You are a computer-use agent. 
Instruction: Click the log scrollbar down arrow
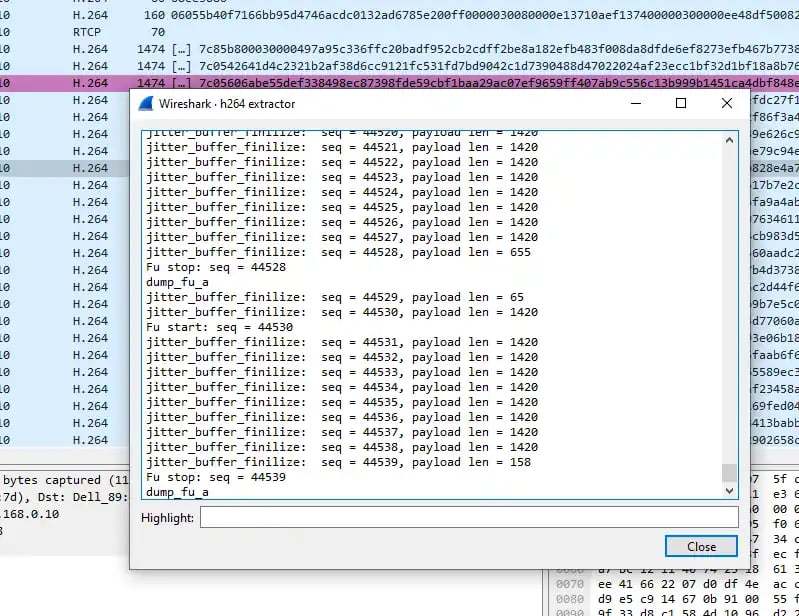(729, 490)
